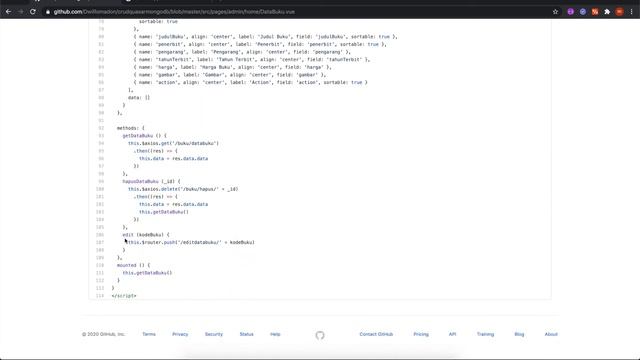
Task: Open the Extensions puzzle-piece menu
Action: tap(607, 12)
